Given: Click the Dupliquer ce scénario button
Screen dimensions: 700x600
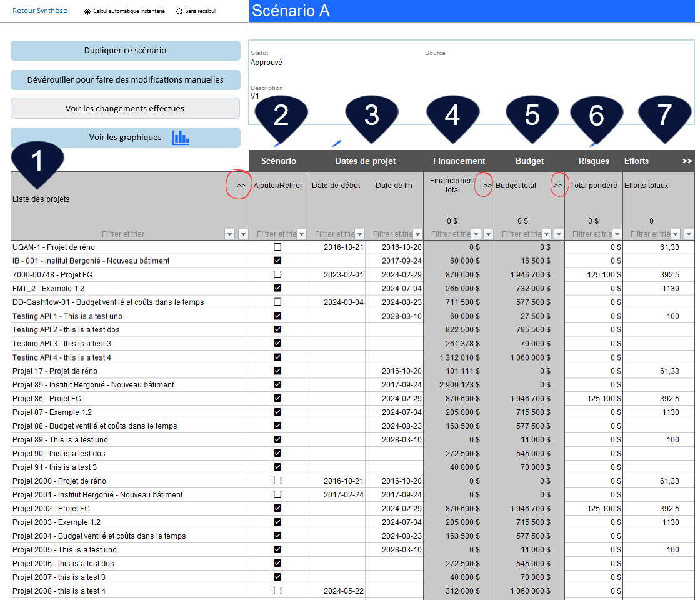Looking at the screenshot, I should pos(126,51).
